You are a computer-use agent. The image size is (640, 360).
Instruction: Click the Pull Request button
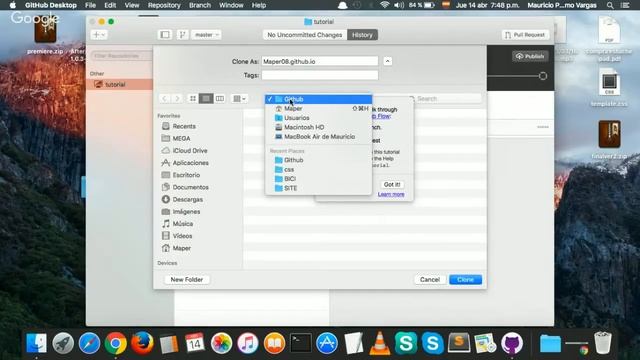pyautogui.click(x=525, y=35)
